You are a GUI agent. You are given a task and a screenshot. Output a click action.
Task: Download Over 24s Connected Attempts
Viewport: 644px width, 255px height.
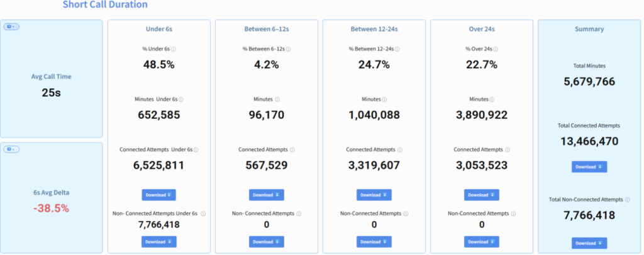(482, 195)
